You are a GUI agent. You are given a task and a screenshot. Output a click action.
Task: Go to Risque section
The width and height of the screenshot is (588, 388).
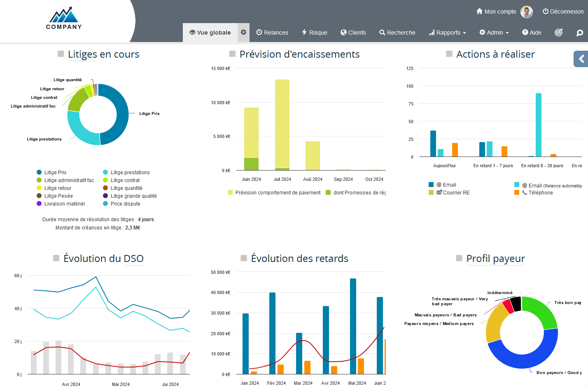[315, 33]
